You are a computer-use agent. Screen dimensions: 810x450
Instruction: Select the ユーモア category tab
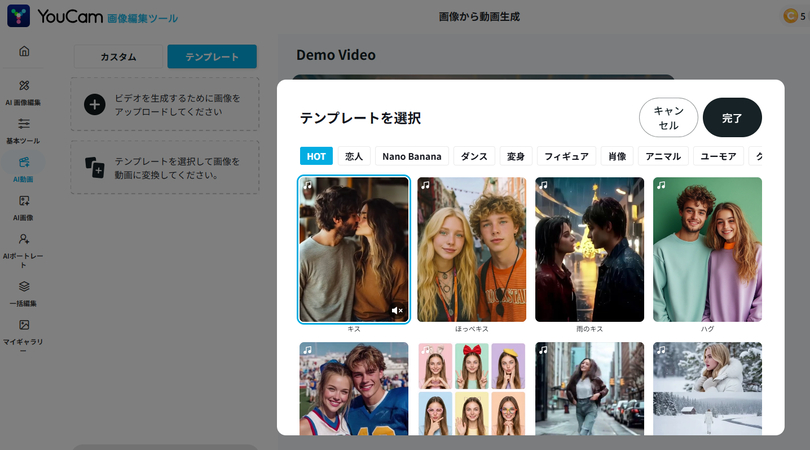tap(718, 156)
